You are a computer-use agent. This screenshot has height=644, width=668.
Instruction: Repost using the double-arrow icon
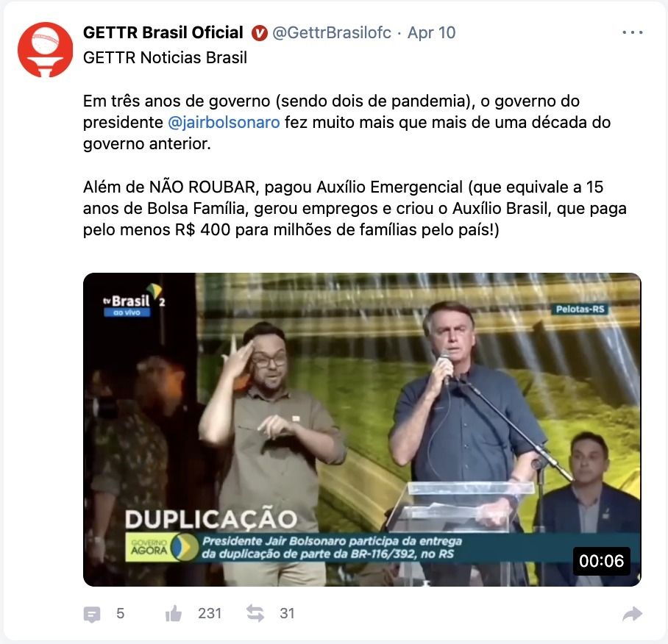pos(255,613)
